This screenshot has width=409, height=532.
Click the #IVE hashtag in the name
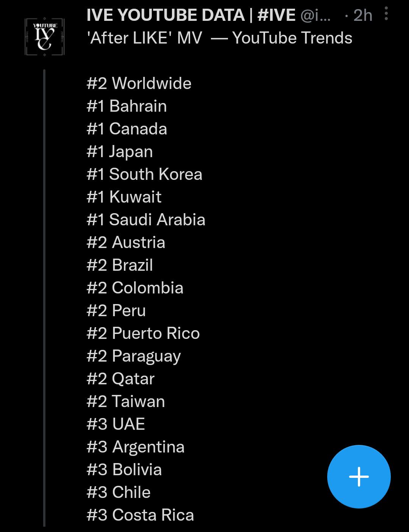point(276,15)
